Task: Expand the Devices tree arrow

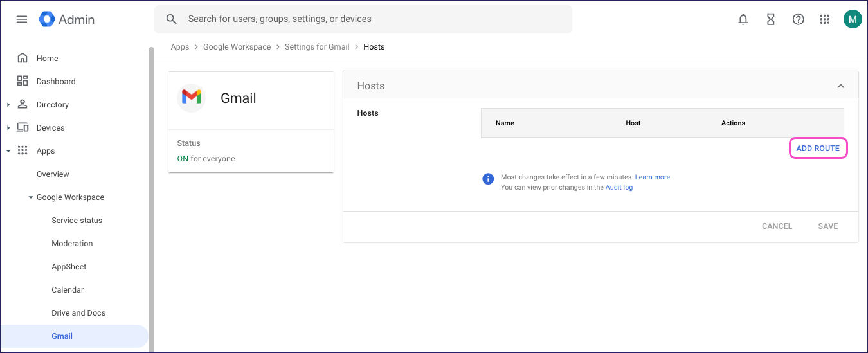Action: pos(8,128)
